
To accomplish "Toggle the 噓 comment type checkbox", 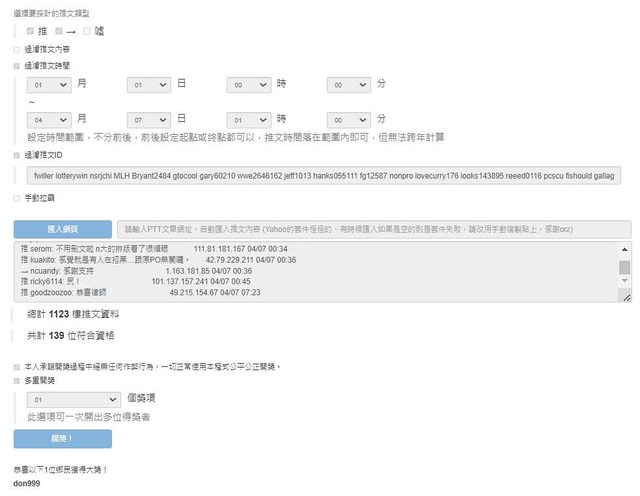I will point(88,31).
